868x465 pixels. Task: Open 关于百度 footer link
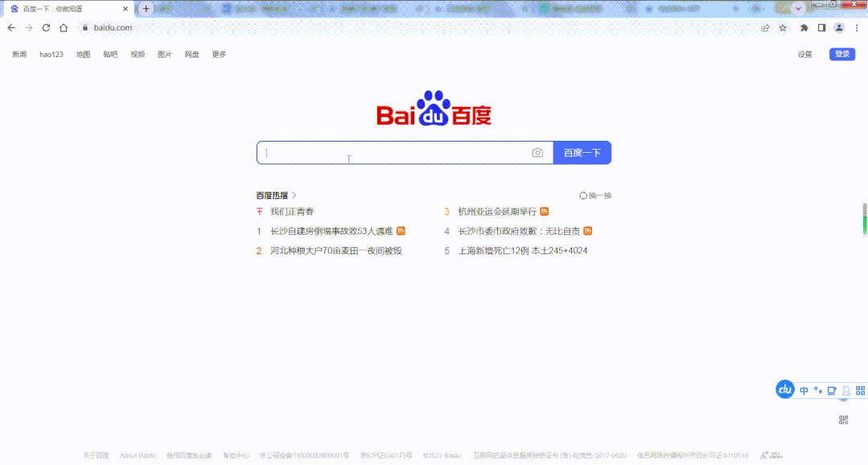point(97,455)
